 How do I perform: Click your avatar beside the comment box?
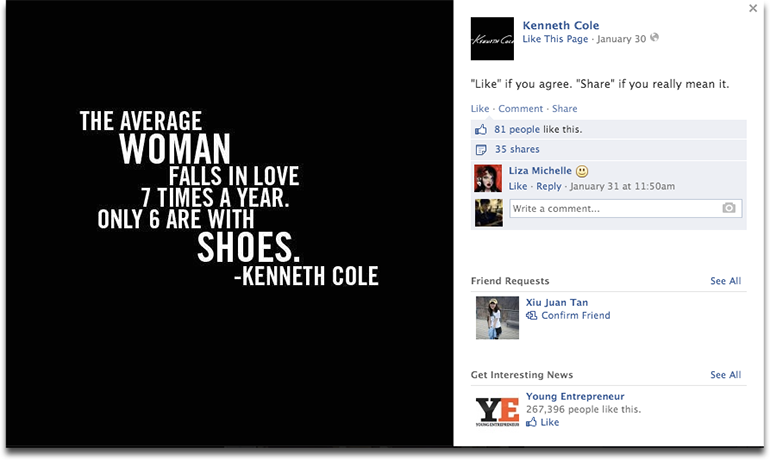click(489, 212)
